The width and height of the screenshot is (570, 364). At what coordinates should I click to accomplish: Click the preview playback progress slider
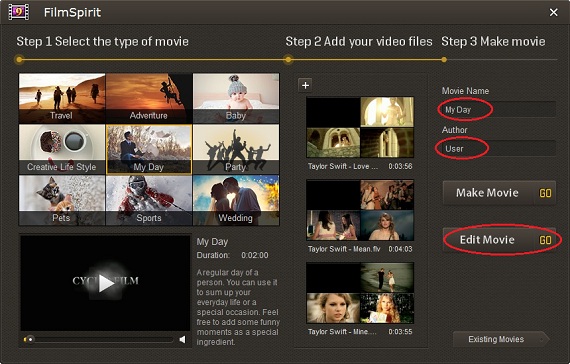(x=98, y=340)
